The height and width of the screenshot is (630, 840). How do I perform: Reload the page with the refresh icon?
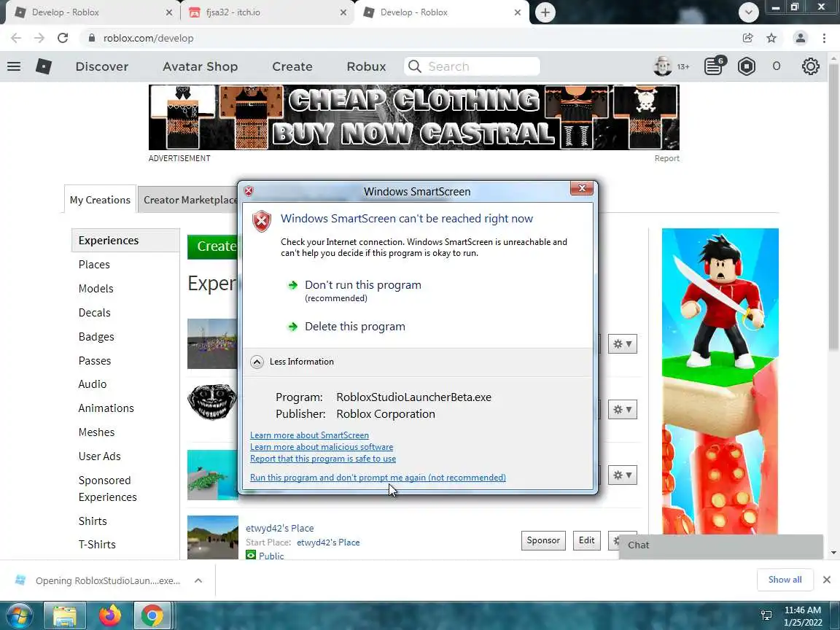pos(63,38)
